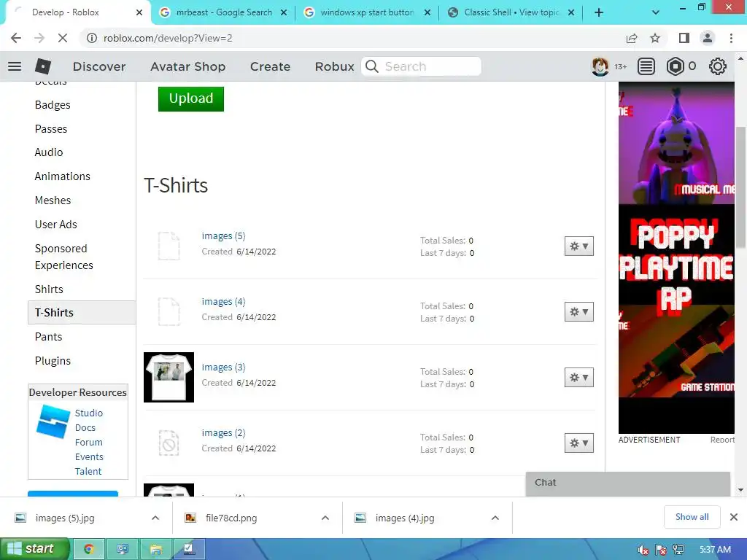The height and width of the screenshot is (560, 747).
Task: Open the images (4) t-shirt link
Action: (223, 301)
